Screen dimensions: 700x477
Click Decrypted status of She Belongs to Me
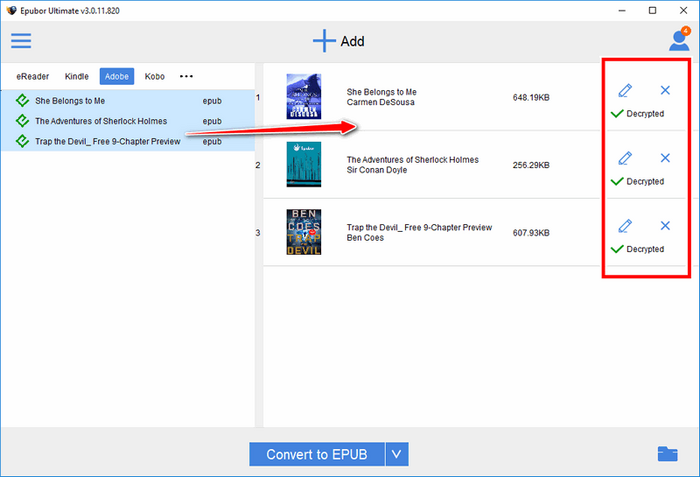pyautogui.click(x=638, y=114)
